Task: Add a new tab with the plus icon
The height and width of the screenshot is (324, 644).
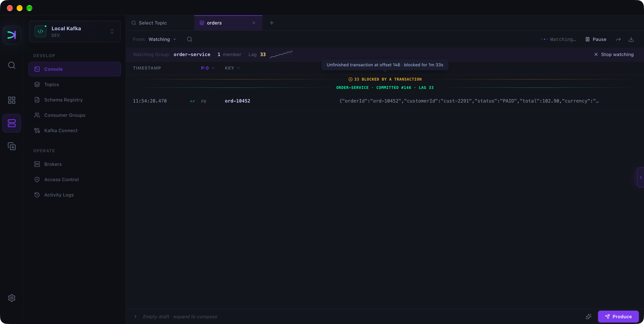Action: coord(272,23)
